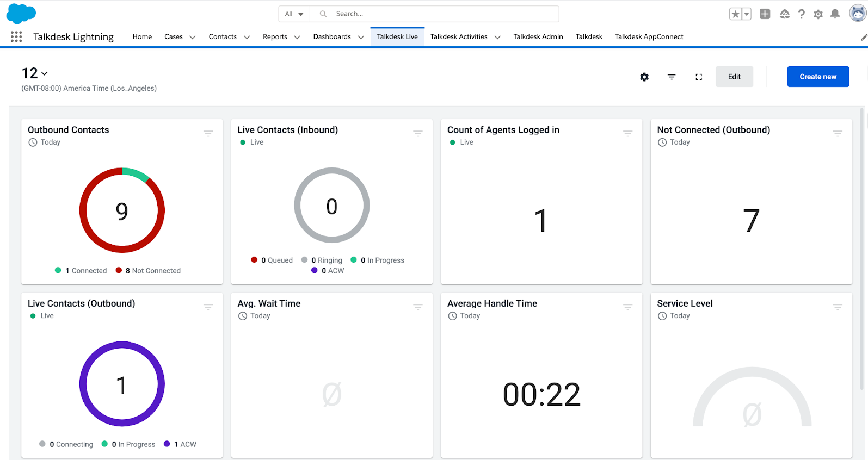Viewport: 868px width, 460px height.
Task: Click the "1 Connected" legend entry
Action: 81,270
